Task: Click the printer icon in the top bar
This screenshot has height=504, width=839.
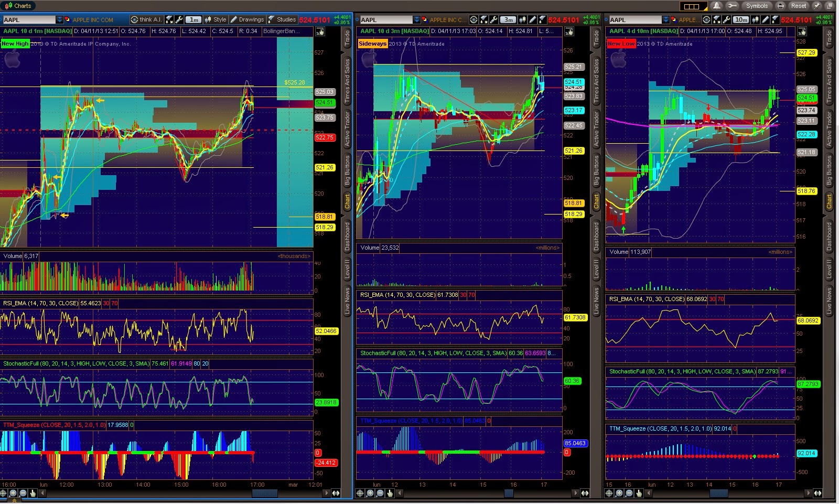Action: click(x=781, y=6)
